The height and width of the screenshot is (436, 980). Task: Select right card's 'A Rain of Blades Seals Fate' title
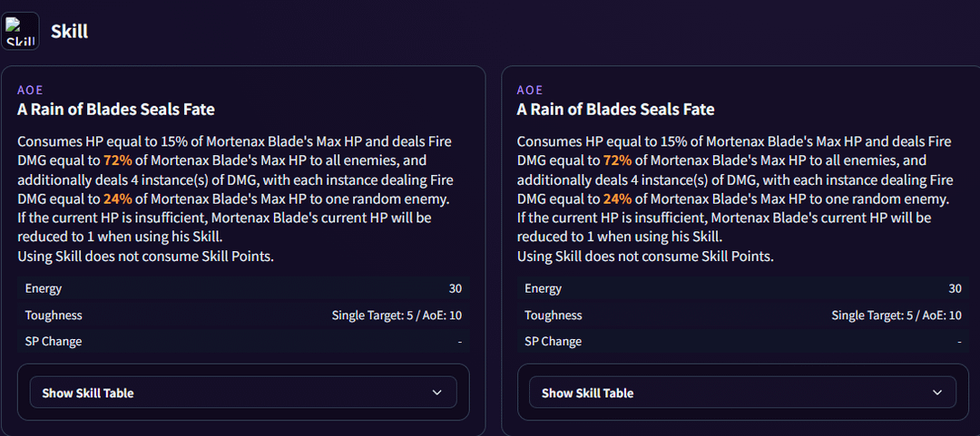click(x=616, y=110)
